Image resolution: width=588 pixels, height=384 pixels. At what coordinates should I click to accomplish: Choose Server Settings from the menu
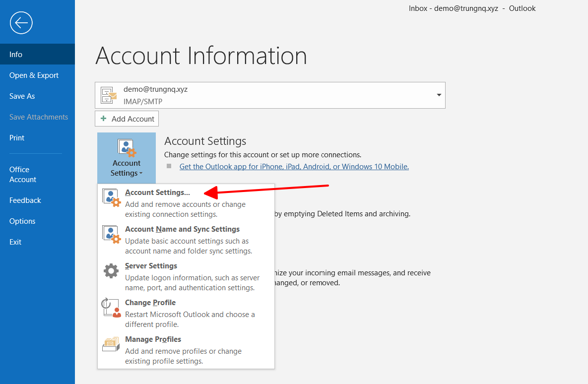pyautogui.click(x=186, y=276)
